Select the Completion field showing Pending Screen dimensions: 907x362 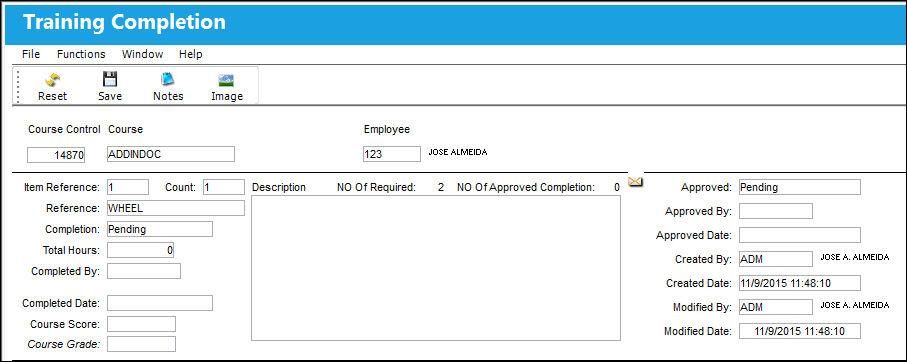(x=160, y=229)
